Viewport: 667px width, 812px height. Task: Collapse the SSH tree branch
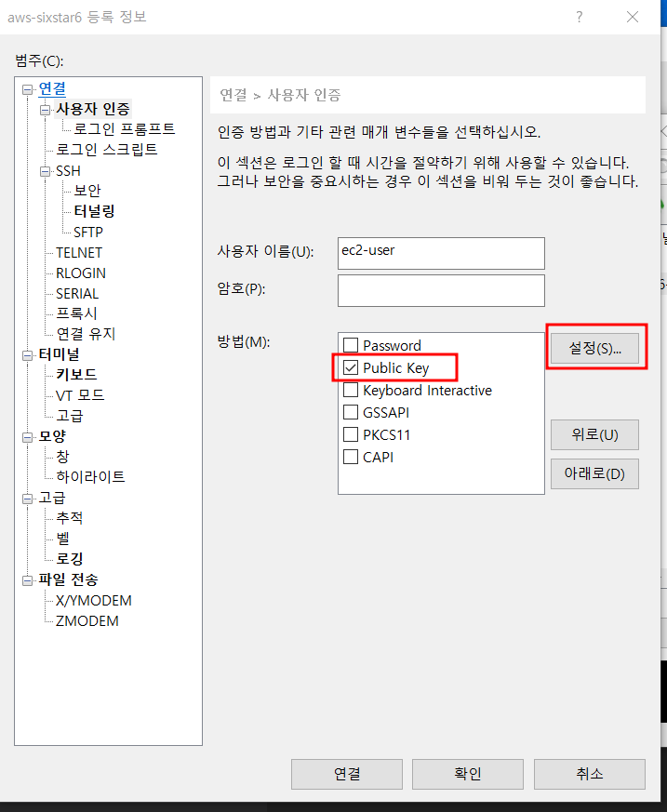[47, 171]
